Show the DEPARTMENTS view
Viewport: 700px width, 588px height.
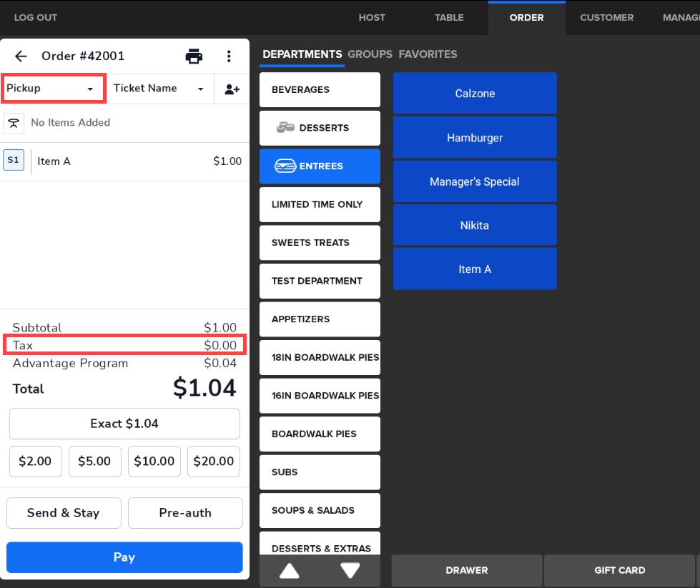click(302, 54)
